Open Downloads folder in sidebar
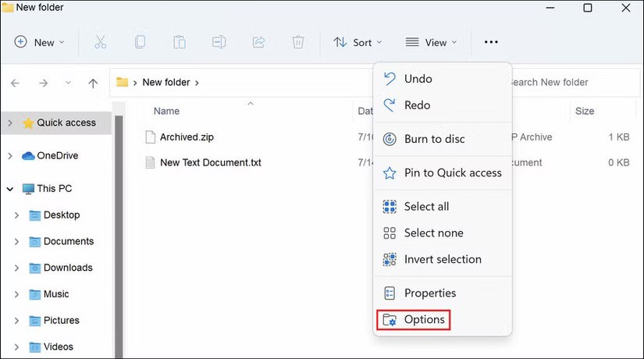Viewport: 644px width, 359px height. click(68, 268)
